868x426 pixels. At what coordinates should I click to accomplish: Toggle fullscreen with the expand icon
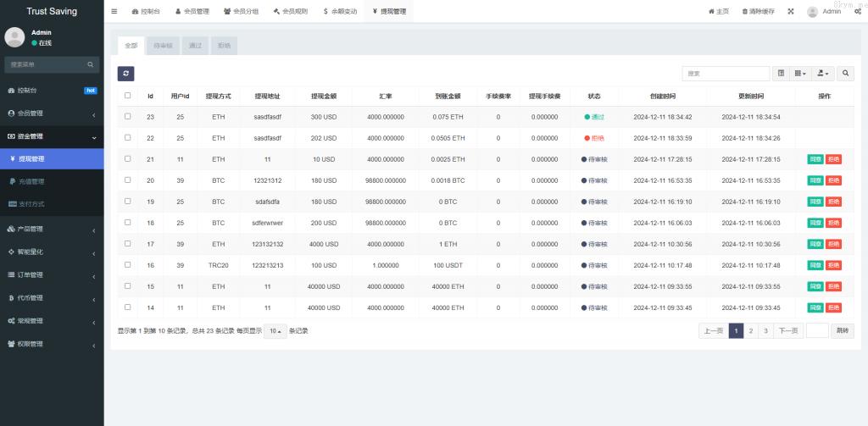click(791, 12)
